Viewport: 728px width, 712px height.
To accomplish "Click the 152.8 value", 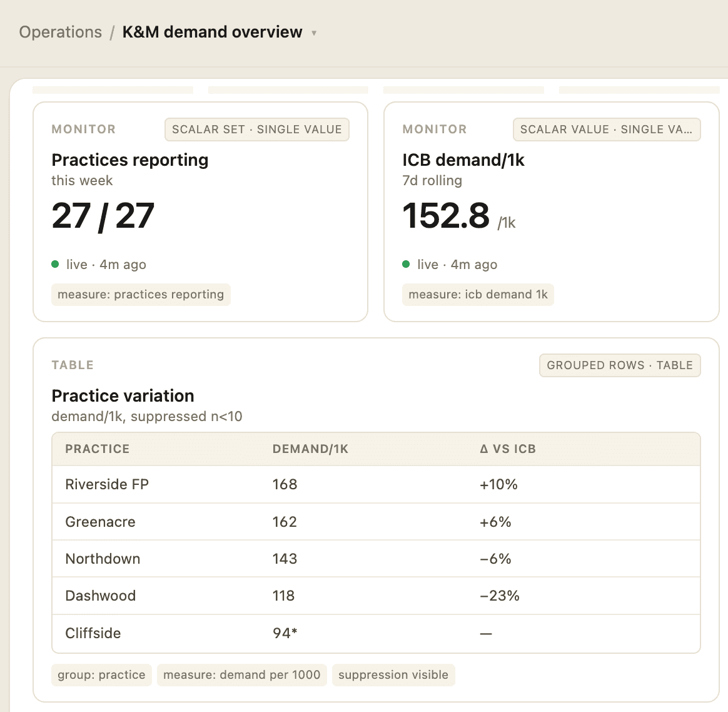I will (446, 216).
